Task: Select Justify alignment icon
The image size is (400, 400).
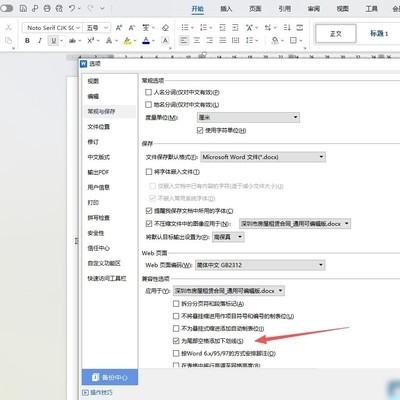Action: coord(223,41)
